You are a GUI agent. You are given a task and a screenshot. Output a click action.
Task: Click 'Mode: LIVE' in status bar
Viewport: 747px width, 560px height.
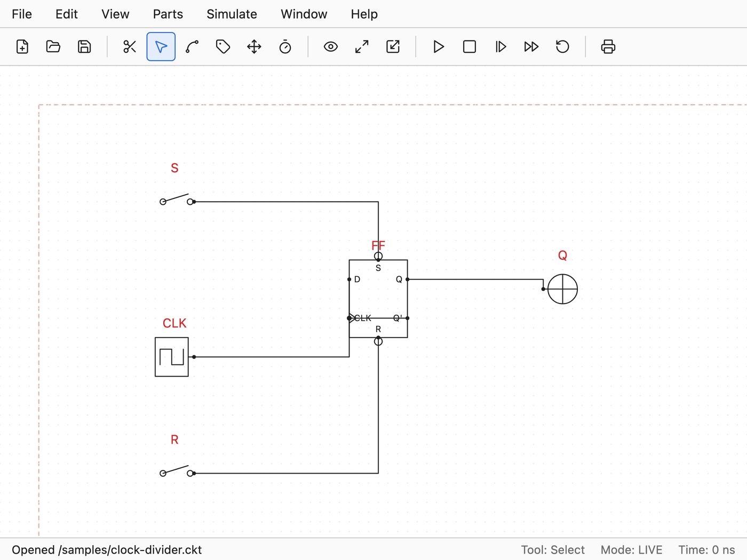click(x=631, y=550)
